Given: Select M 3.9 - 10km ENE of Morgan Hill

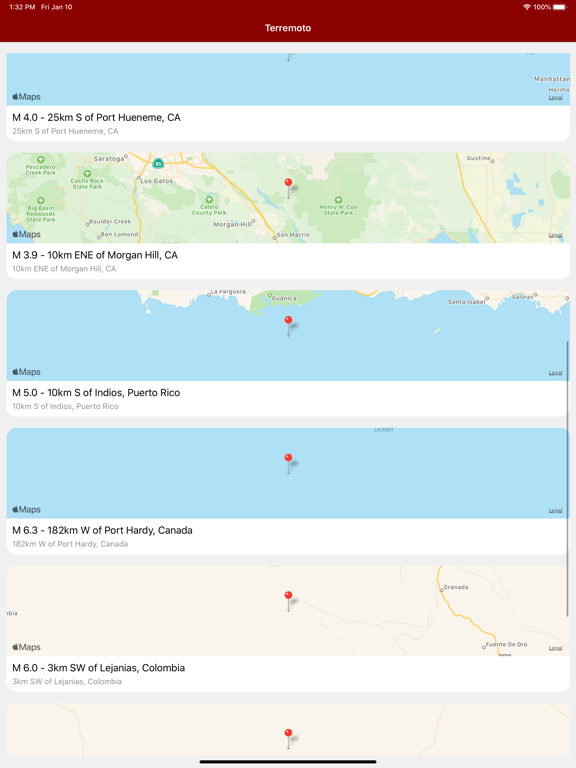Looking at the screenshot, I should point(95,255).
